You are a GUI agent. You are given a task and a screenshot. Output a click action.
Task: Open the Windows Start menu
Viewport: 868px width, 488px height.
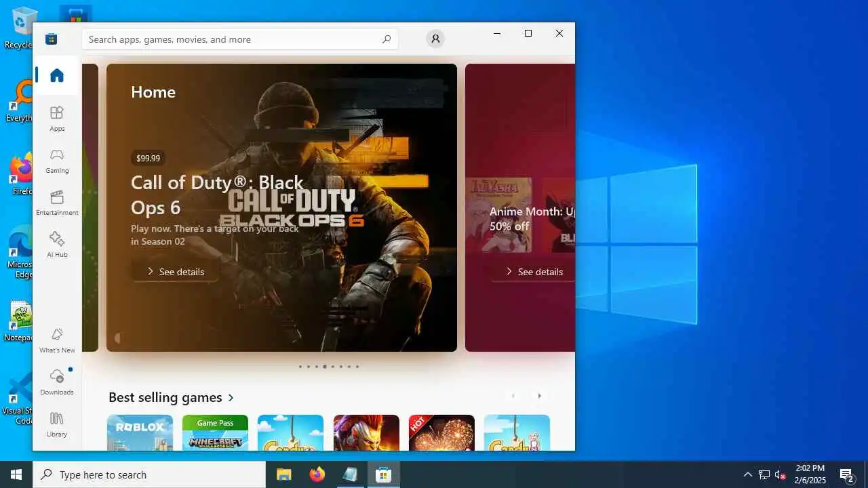click(x=16, y=474)
